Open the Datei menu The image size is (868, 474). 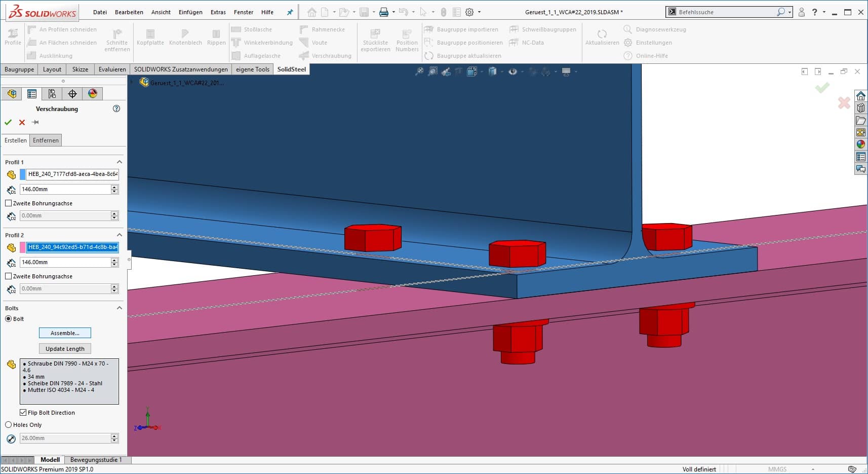coord(100,12)
